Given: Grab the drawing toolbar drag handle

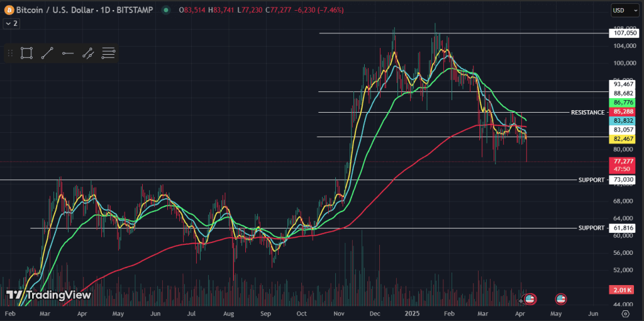Looking at the screenshot, I should [x=10, y=53].
